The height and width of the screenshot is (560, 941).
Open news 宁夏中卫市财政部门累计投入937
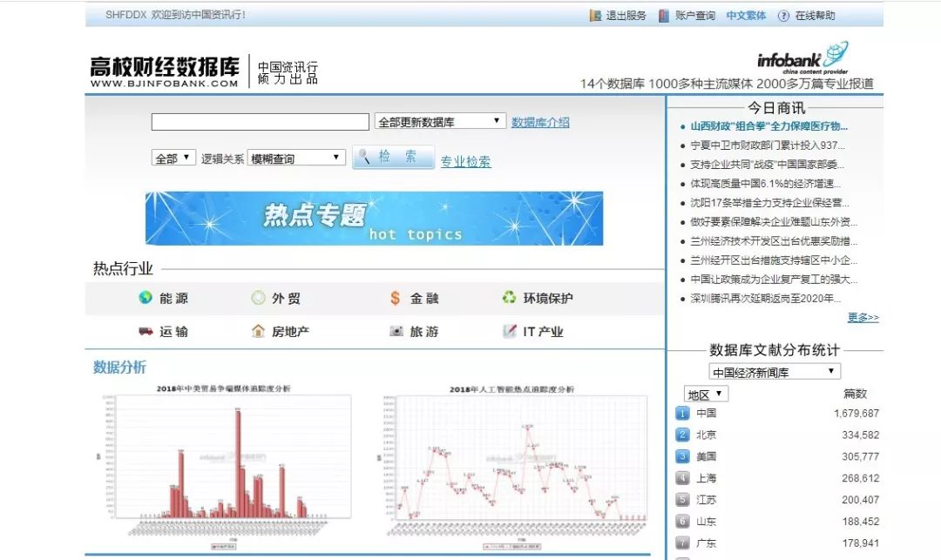[768, 145]
